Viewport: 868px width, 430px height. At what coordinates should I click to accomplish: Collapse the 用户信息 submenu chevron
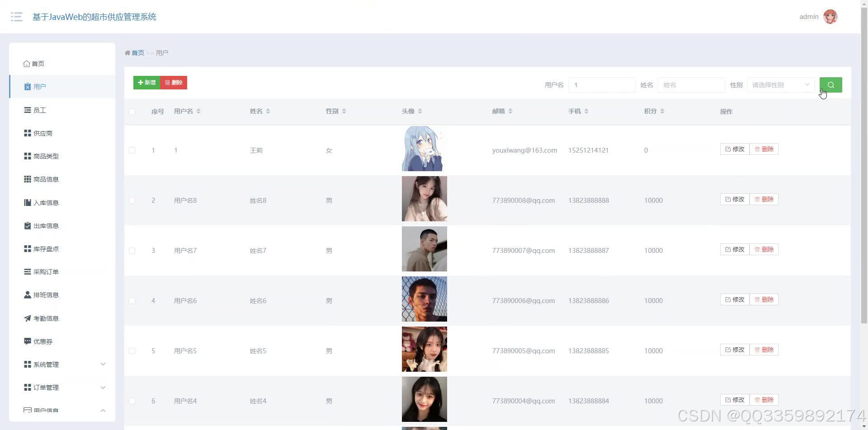(x=103, y=411)
